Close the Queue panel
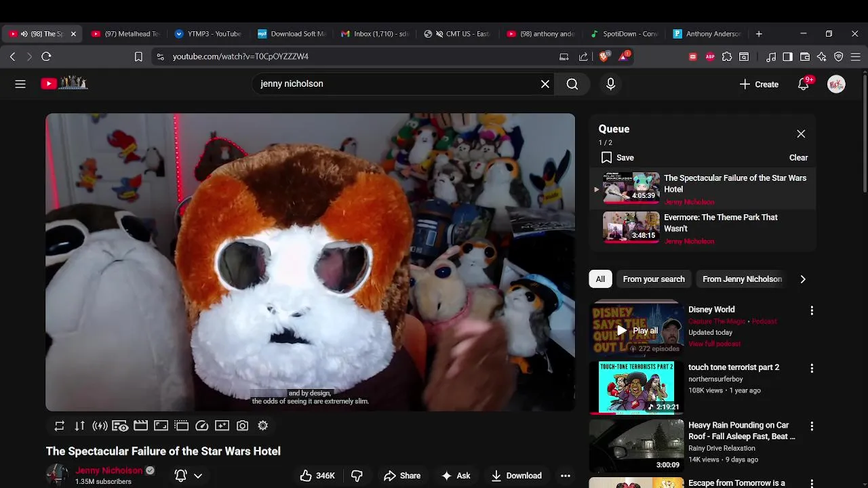 pos(801,134)
